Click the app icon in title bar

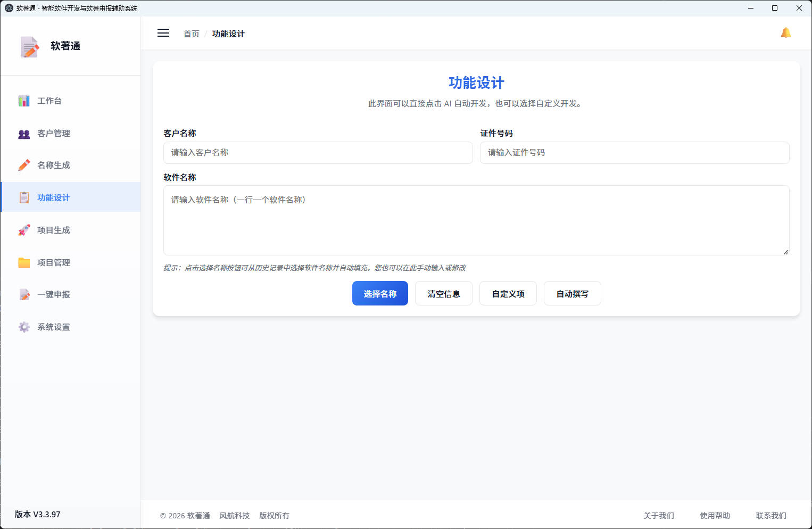click(9, 8)
